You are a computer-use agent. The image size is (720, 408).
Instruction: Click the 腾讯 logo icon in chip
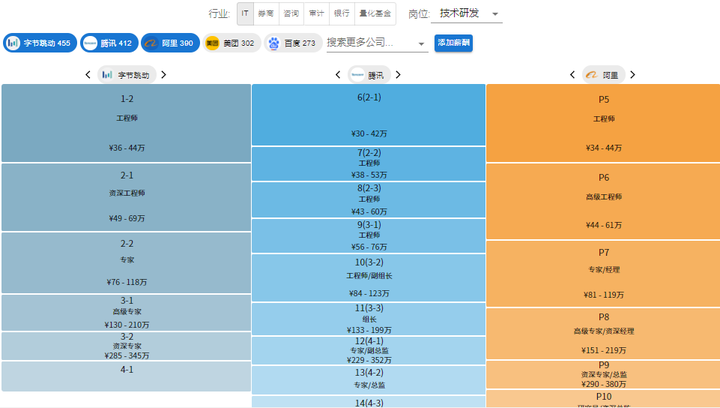[90, 43]
